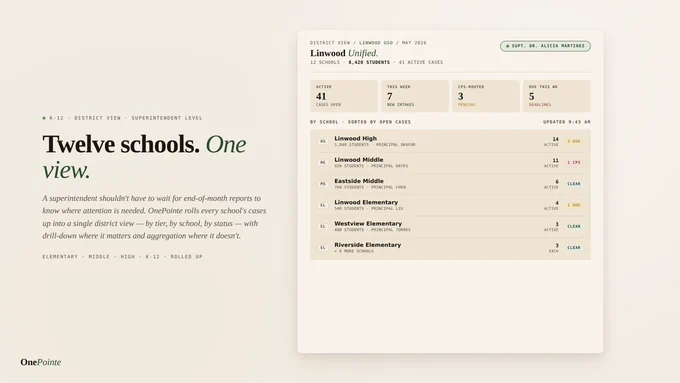Click the Elementary Middle High K-12 Rolled Up line

[x=122, y=257]
